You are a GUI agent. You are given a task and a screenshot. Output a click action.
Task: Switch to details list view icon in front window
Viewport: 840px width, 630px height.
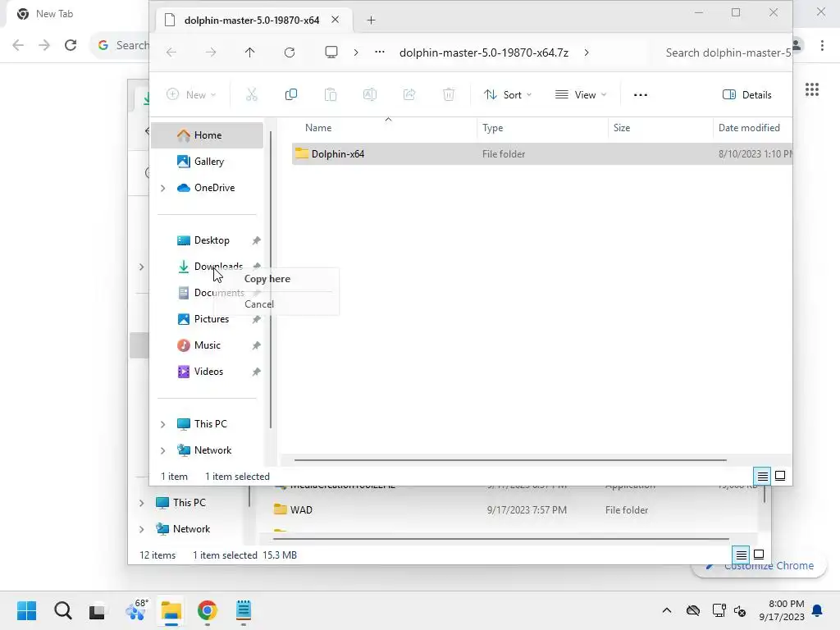coord(762,476)
